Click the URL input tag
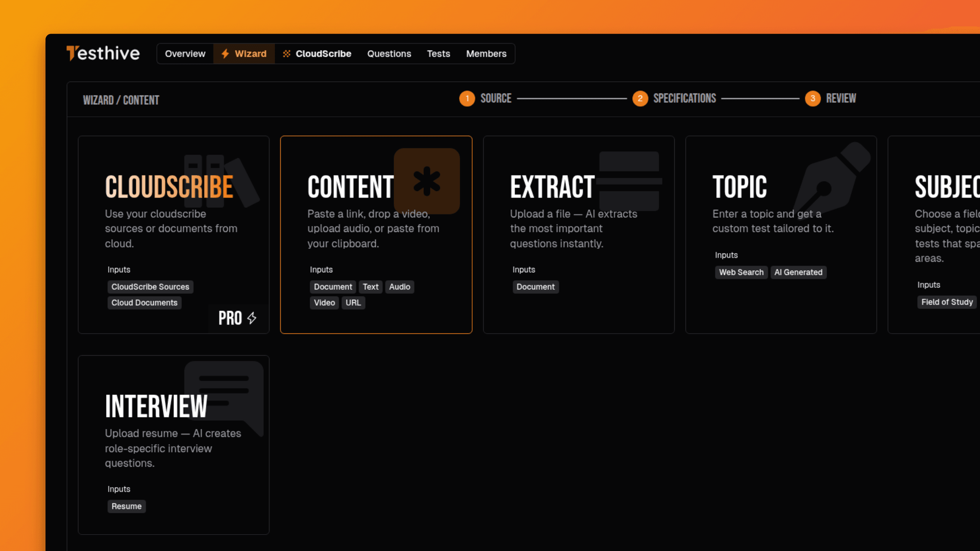Screen dimensions: 980x551 [353, 303]
